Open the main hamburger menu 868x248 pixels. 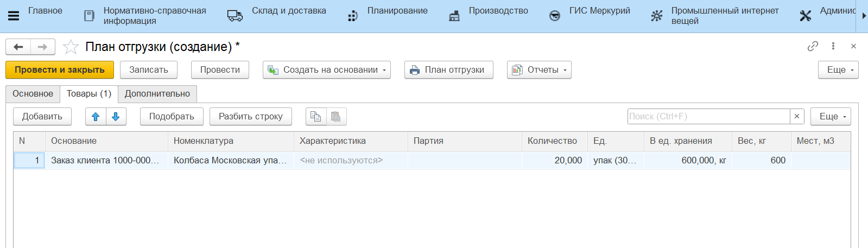[14, 16]
